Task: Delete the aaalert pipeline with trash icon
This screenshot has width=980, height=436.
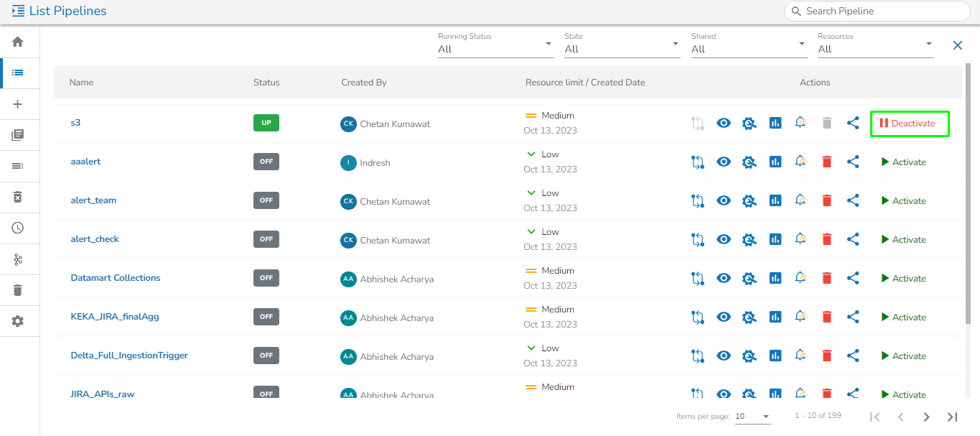Action: [x=826, y=162]
